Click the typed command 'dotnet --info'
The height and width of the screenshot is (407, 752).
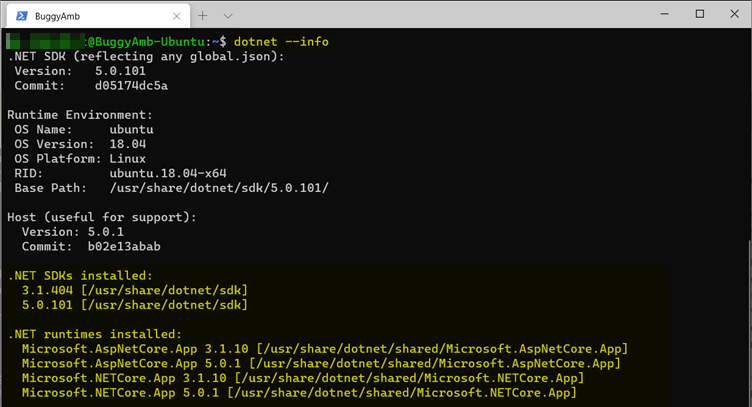[x=282, y=42]
